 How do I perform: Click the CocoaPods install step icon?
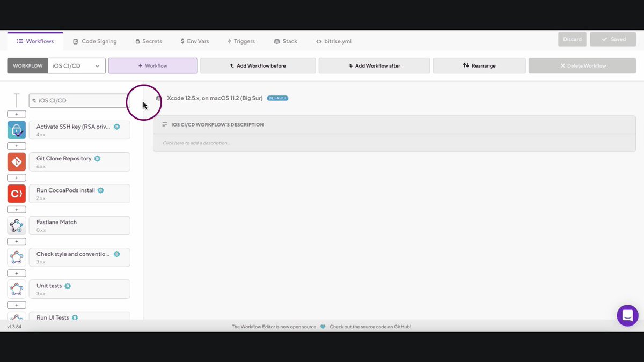(x=17, y=194)
